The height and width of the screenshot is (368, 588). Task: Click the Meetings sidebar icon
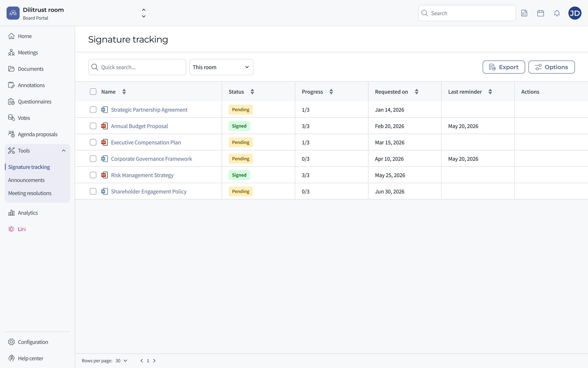point(11,52)
